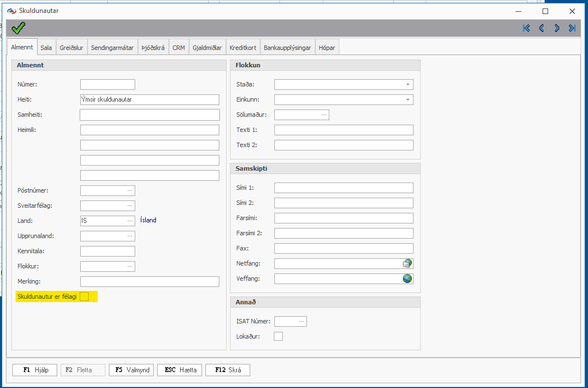Click the ESC Hætta button
This screenshot has height=388, width=588.
pos(180,370)
